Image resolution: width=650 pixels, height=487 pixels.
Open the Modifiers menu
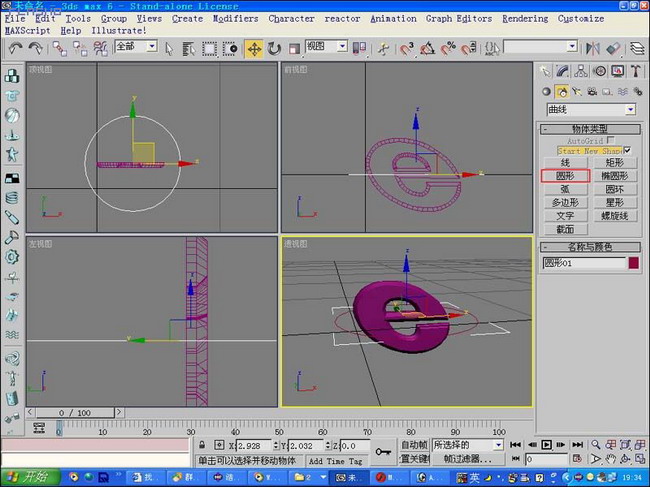[x=235, y=19]
